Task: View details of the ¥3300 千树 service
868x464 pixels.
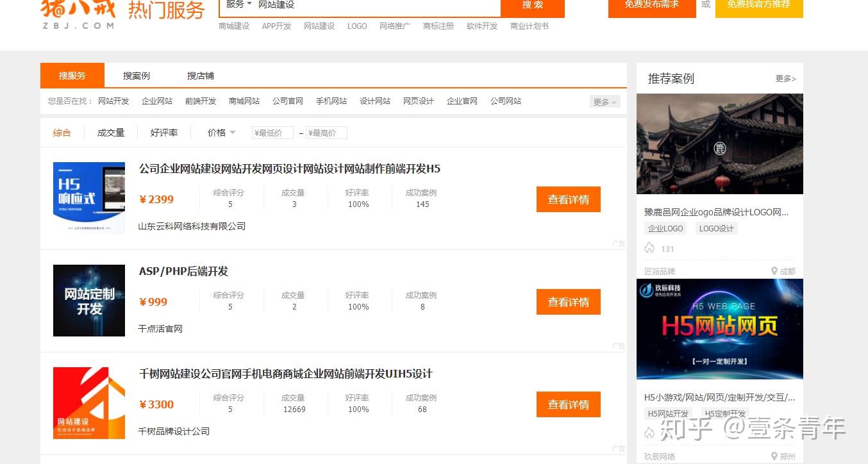Action: [x=569, y=404]
